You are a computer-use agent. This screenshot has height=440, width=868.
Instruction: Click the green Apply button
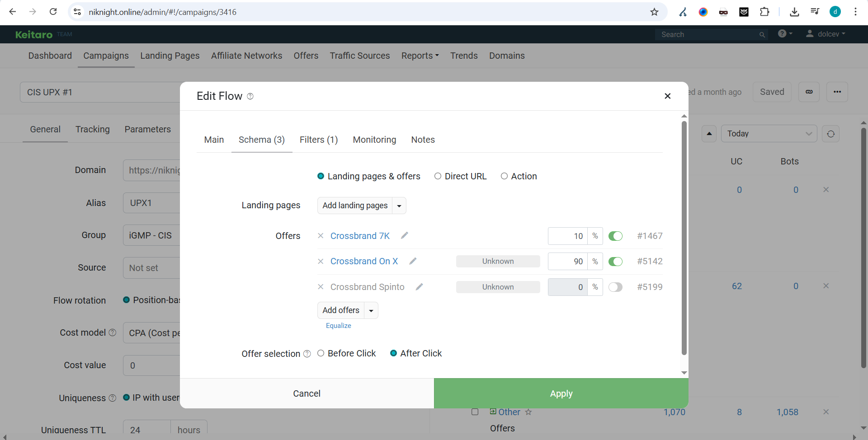tap(561, 393)
